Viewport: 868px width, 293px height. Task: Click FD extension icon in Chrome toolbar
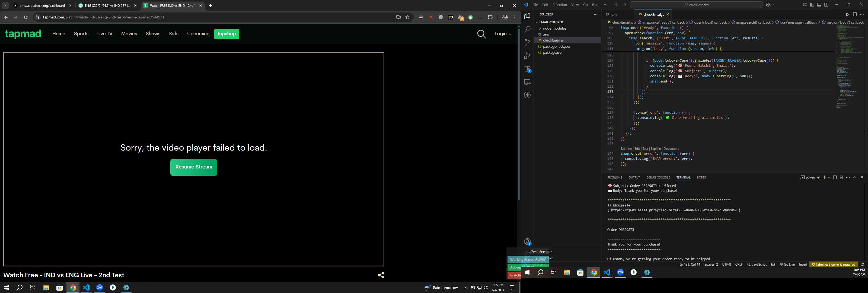(x=451, y=17)
